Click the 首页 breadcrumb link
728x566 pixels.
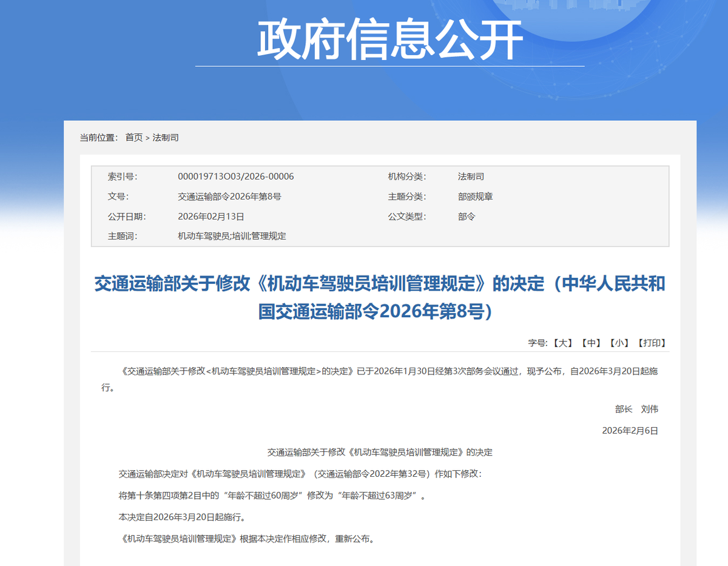[x=133, y=138]
